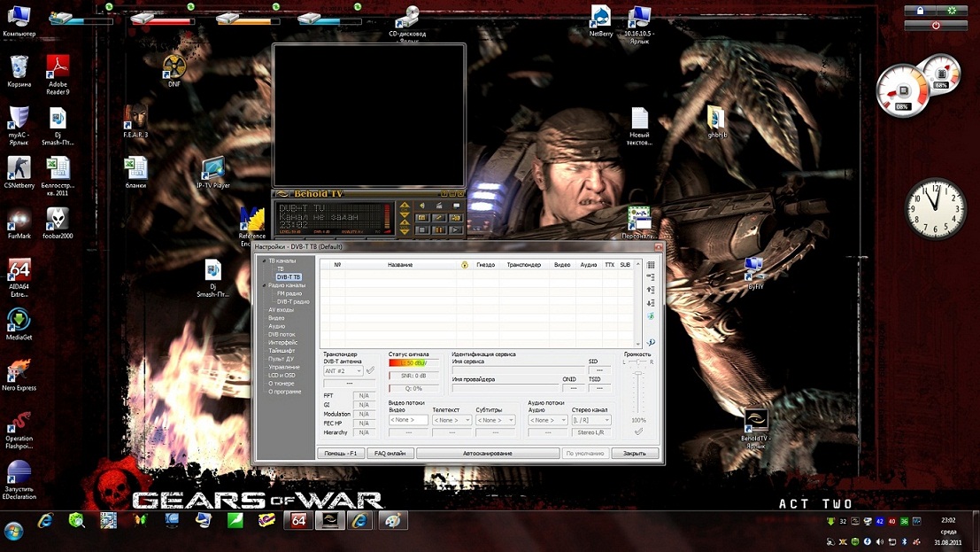Collapse the ТВ каналы tree node
This screenshot has height=552, width=980.
(263, 261)
